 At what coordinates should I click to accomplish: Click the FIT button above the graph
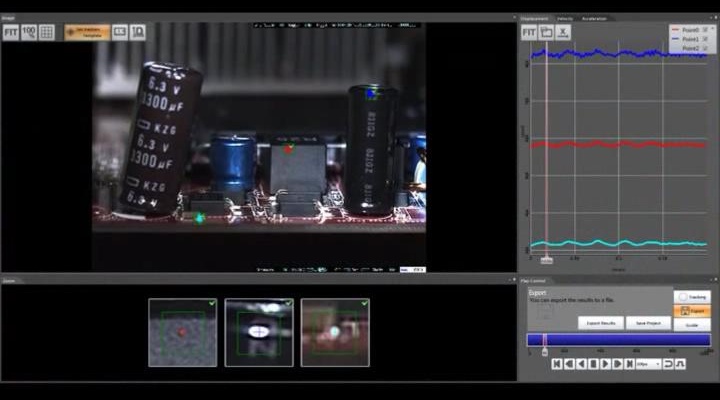coord(529,32)
